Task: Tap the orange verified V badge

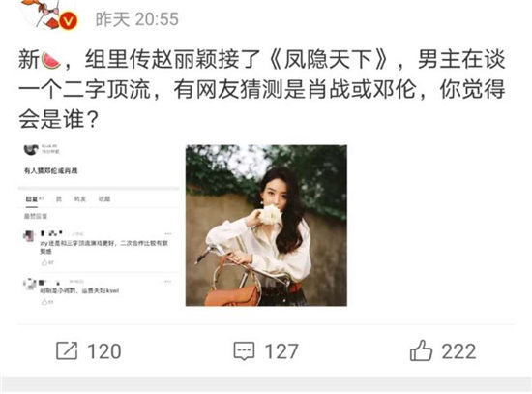Action: pos(69,21)
